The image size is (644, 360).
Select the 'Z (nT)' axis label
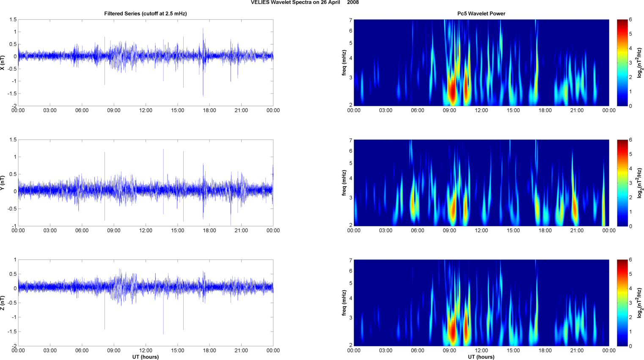coord(3,303)
